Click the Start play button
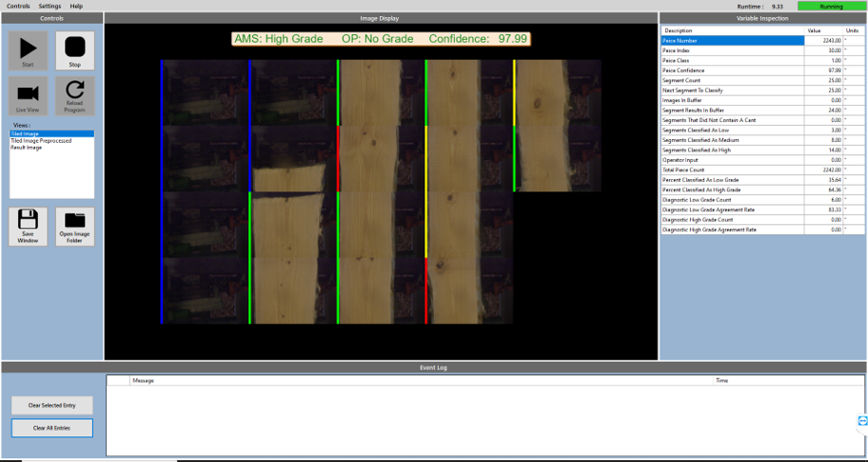The width and height of the screenshot is (868, 462). [28, 50]
